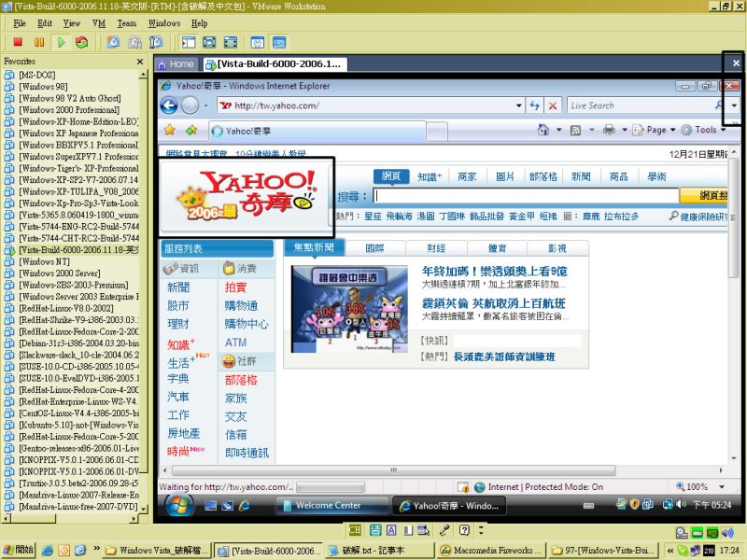Select [Windows 2000 Server] in Favorites list
This screenshot has height=560, width=747.
[x=59, y=273]
